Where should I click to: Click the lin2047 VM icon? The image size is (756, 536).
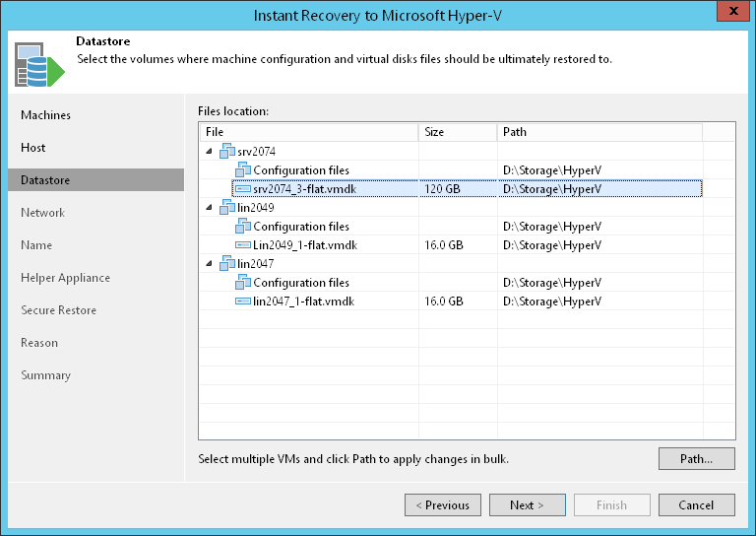228,264
